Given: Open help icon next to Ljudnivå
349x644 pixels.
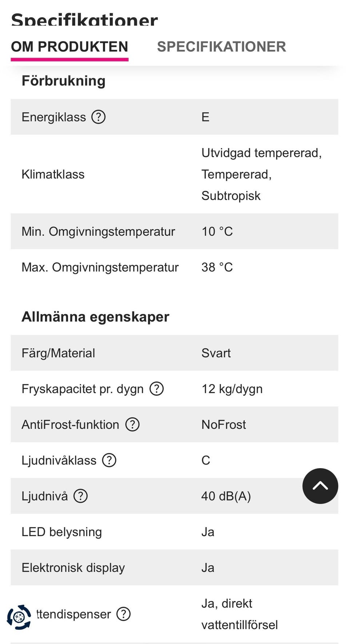Looking at the screenshot, I should (80, 496).
